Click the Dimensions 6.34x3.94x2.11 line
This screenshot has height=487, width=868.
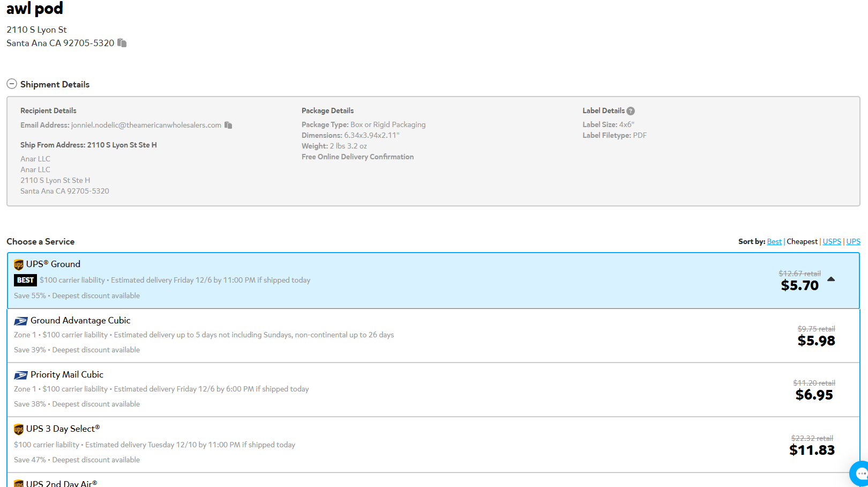coord(350,135)
